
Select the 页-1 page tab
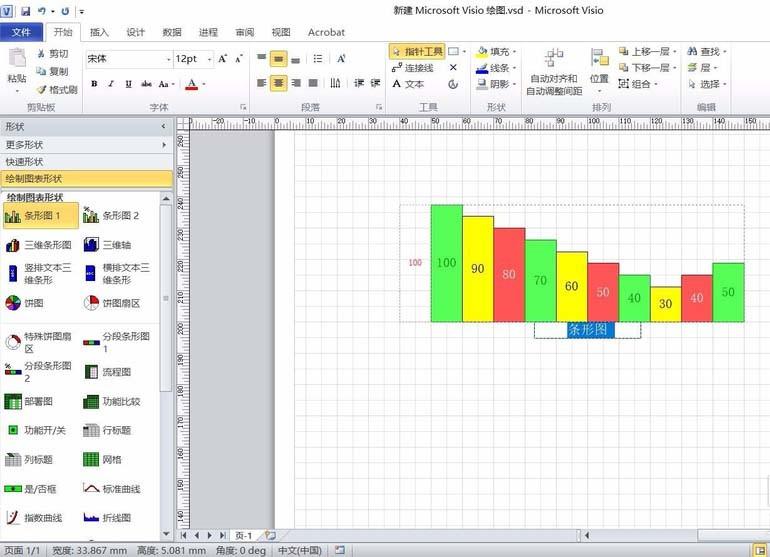244,536
